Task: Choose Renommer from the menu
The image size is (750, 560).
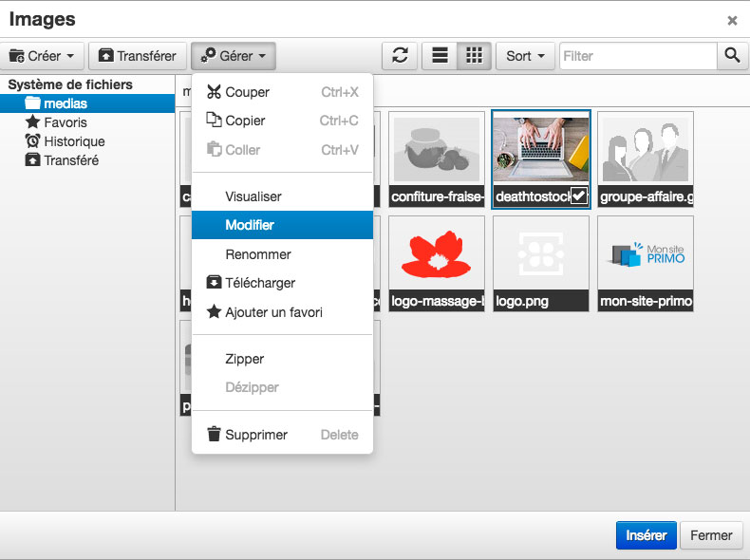Action: coord(282,254)
